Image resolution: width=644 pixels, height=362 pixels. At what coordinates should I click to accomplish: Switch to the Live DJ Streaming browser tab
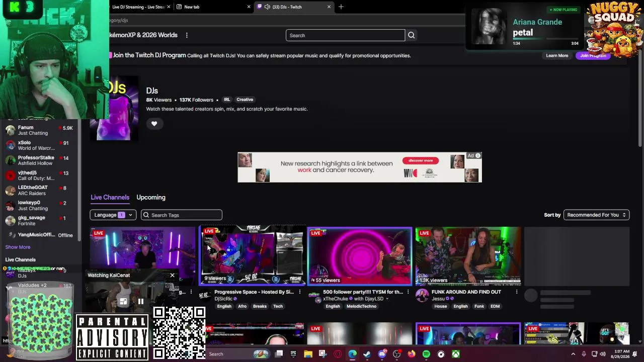138,7
